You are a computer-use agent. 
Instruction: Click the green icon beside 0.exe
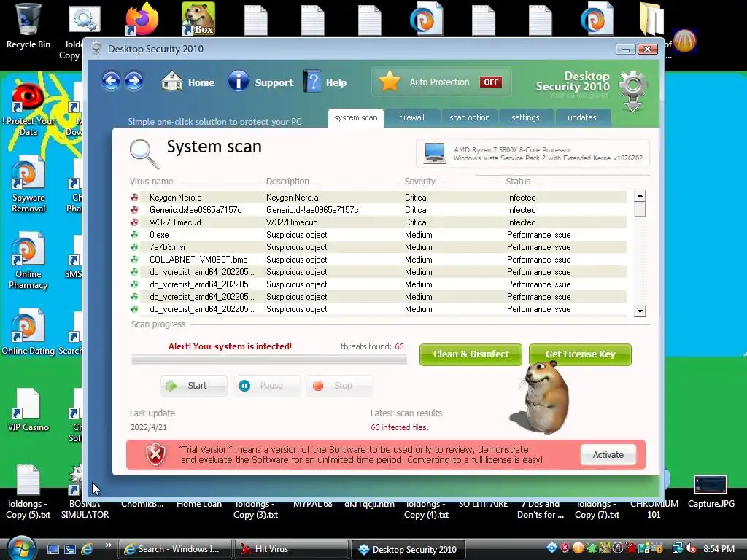click(x=134, y=234)
